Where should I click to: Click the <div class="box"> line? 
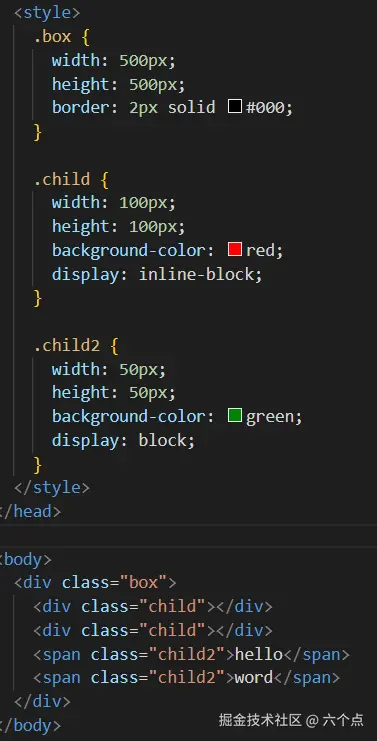tap(95, 582)
